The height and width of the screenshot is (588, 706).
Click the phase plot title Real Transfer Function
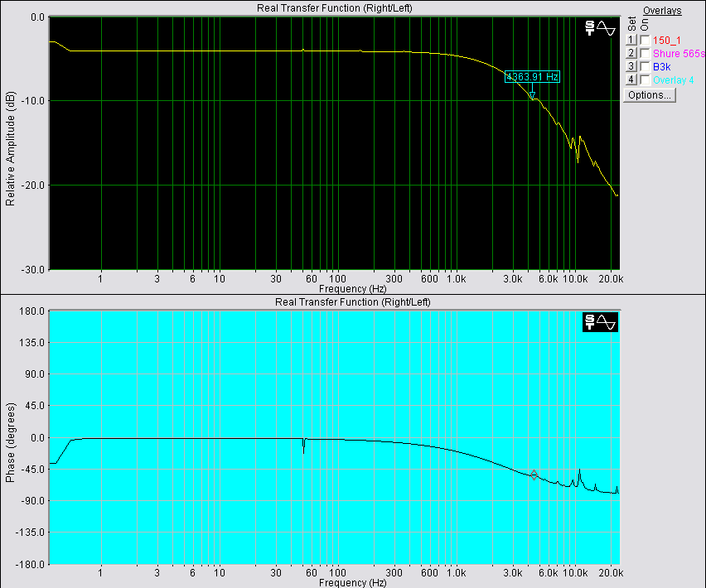pos(352,302)
